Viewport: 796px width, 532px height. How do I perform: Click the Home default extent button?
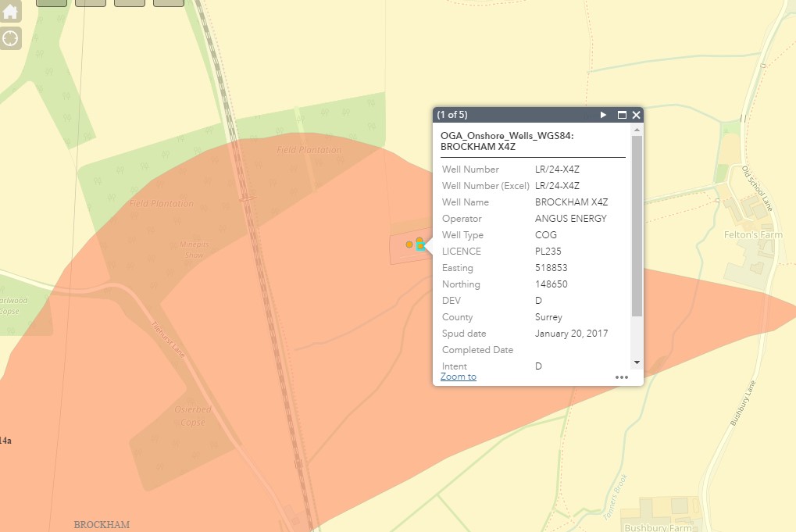pyautogui.click(x=11, y=11)
